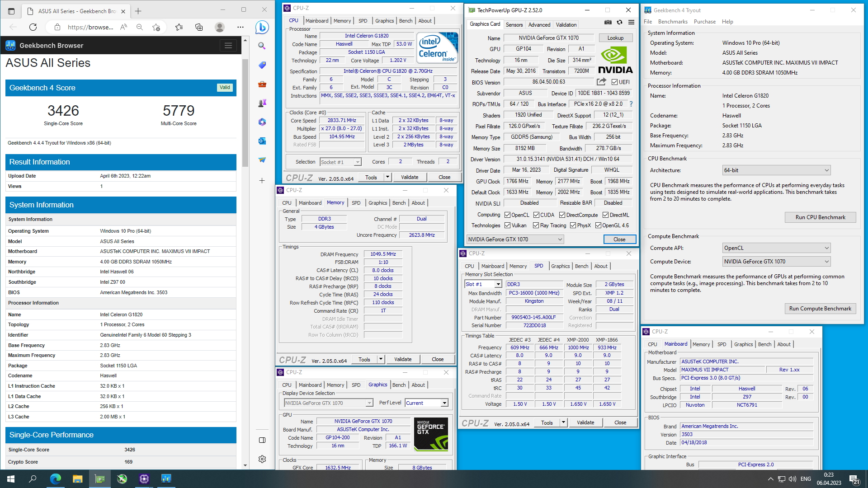Open Socket #1 selection dropdown
Image resolution: width=868 pixels, height=488 pixels.
coord(340,162)
